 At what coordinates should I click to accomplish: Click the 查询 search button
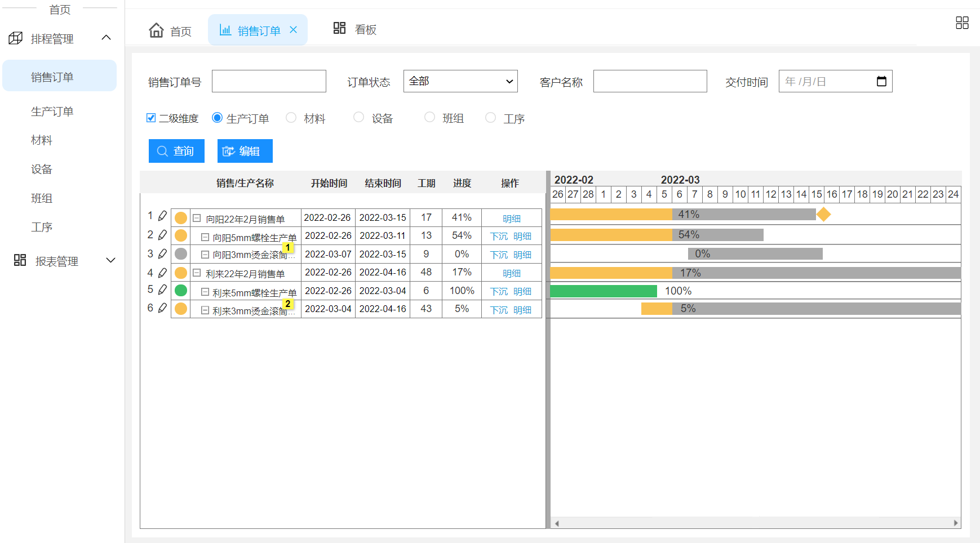(x=176, y=151)
